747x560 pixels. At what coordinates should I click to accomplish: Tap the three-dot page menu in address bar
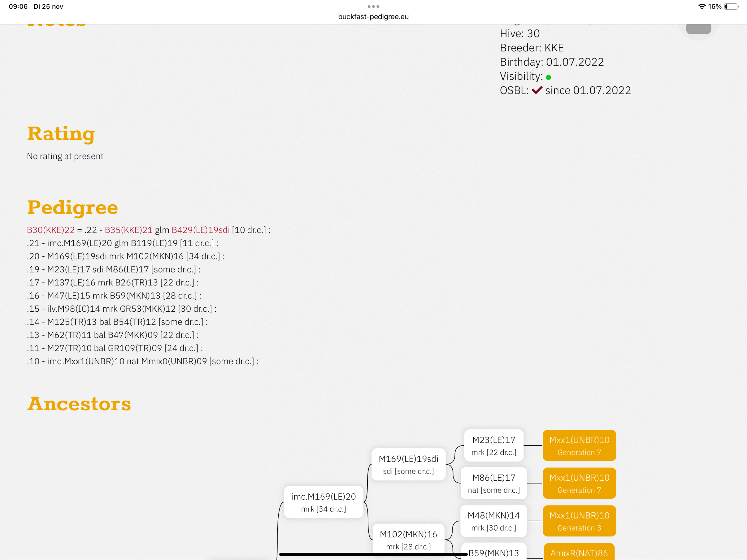pyautogui.click(x=373, y=6)
